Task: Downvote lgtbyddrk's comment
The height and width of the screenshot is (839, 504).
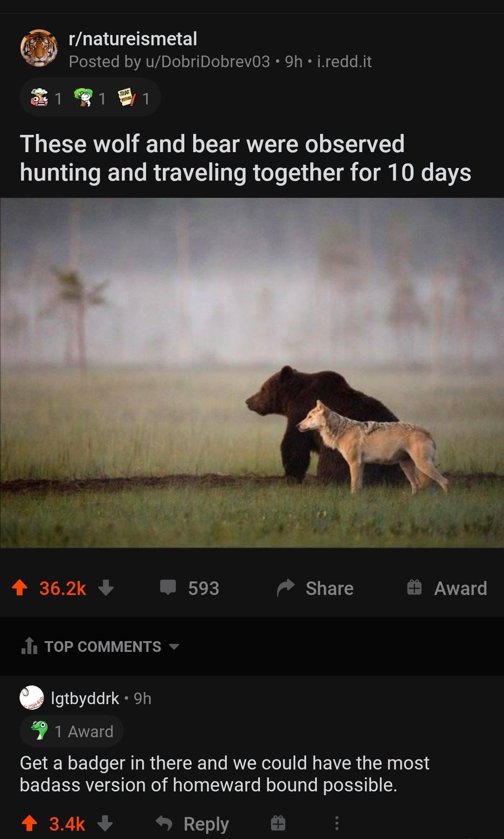Action: point(105,823)
